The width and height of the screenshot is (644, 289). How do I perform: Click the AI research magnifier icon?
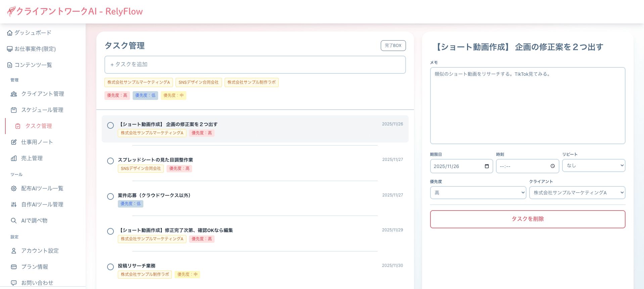(x=14, y=221)
